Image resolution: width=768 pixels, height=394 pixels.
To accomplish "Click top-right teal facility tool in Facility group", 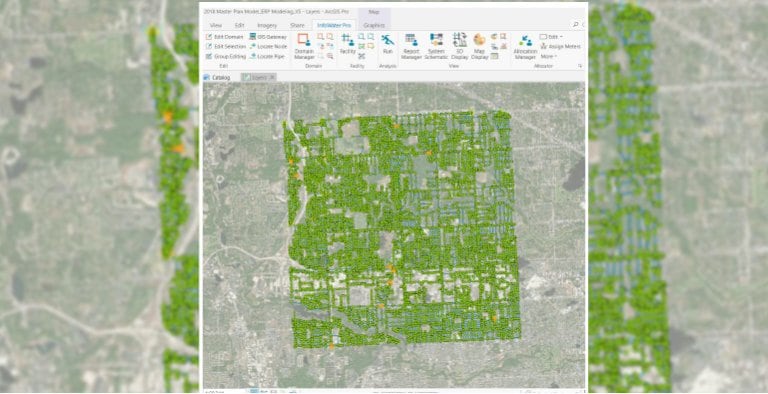I will [x=371, y=37].
